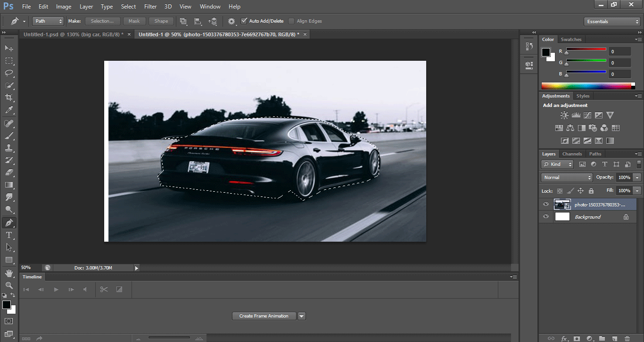This screenshot has width=644, height=342.
Task: Expand the Essentials workspace dropdown
Action: point(611,22)
